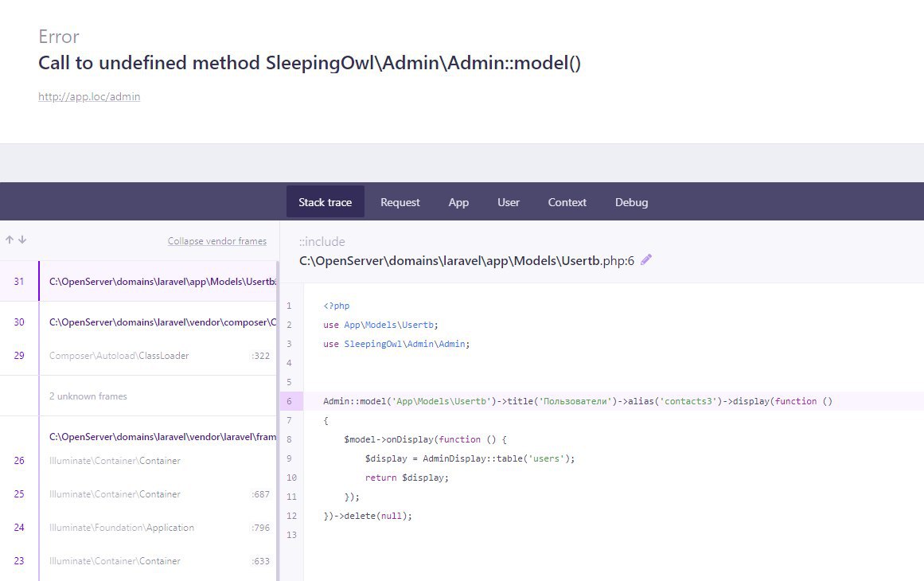Click code line 2 use App\Models\Usertb
Viewport: 924px width, 581px height.
click(x=380, y=325)
